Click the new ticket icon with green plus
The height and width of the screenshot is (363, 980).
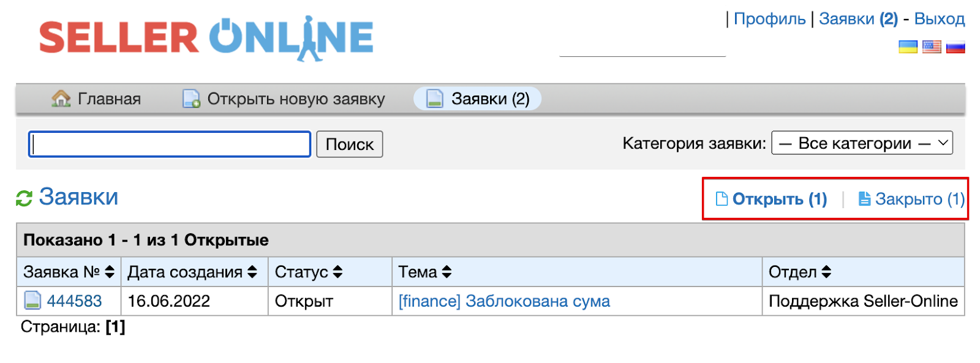tap(192, 99)
